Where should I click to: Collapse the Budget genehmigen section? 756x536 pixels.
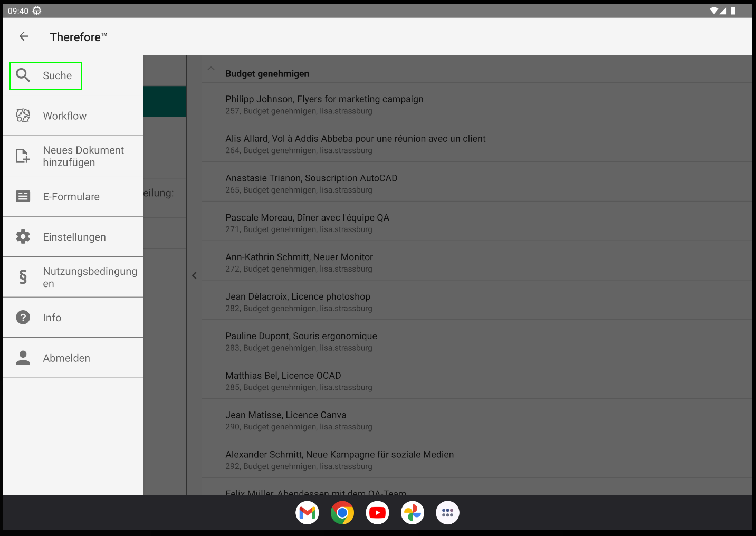pyautogui.click(x=211, y=69)
